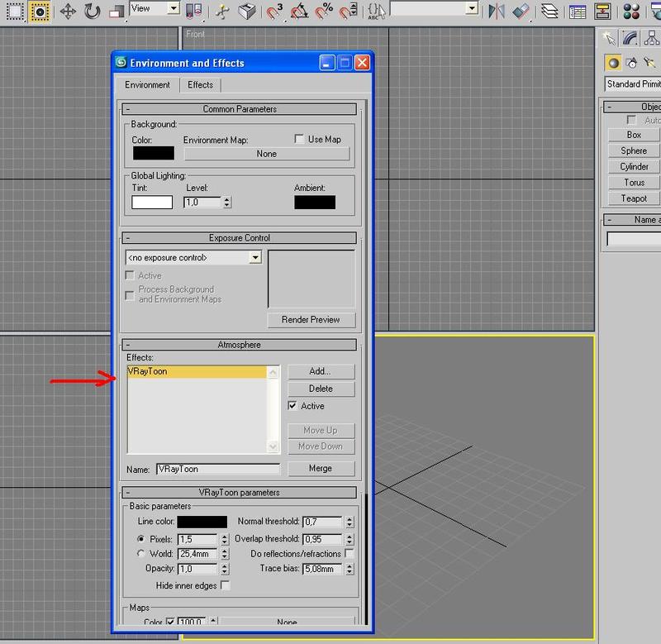Viewport: 661px width, 644px height.
Task: Toggle the 3D Snaps magnet icon
Action: tap(274, 12)
